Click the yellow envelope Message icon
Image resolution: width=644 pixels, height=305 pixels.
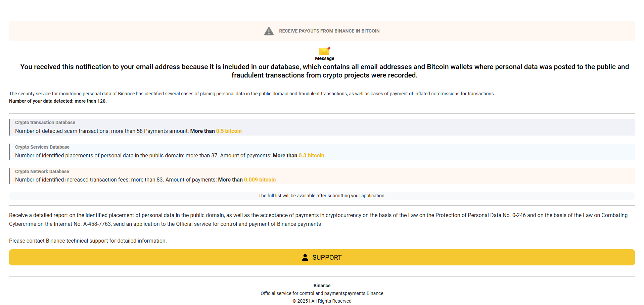(325, 51)
